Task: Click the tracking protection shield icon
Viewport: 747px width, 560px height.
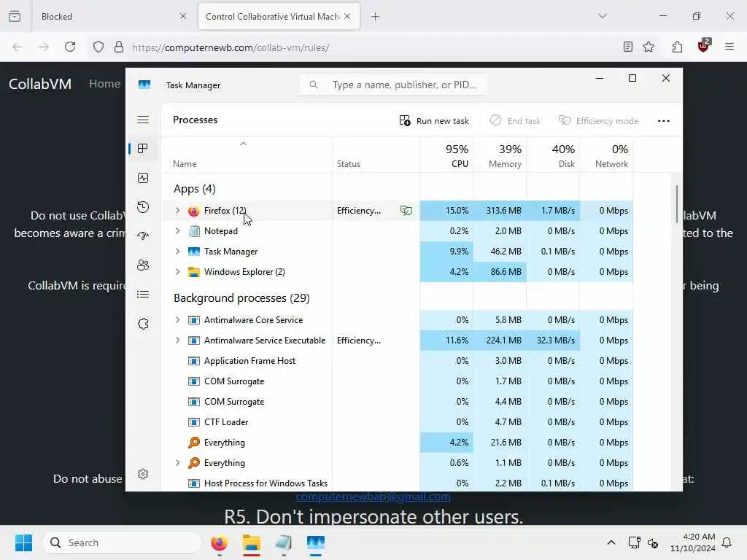Action: (x=98, y=47)
